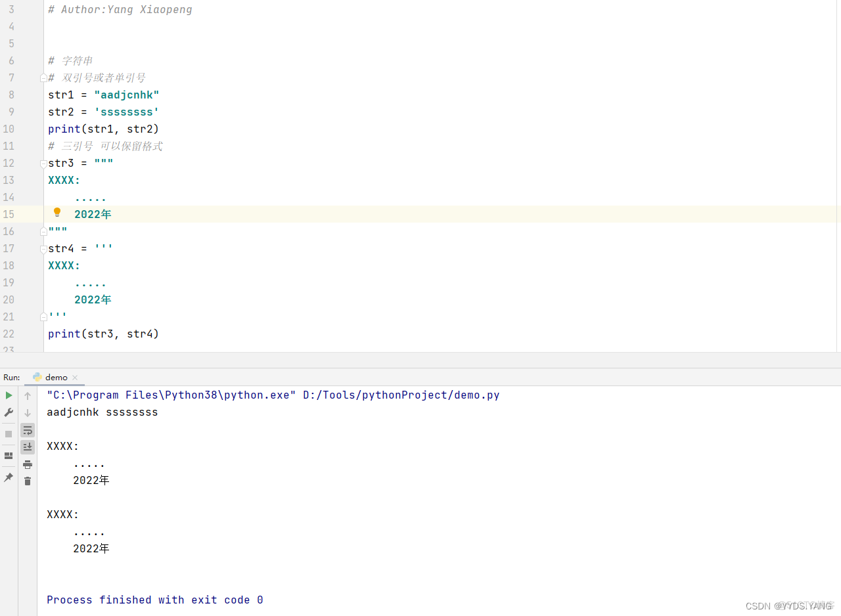Click print(str3, str4) statement
The width and height of the screenshot is (841, 616).
click(x=104, y=334)
